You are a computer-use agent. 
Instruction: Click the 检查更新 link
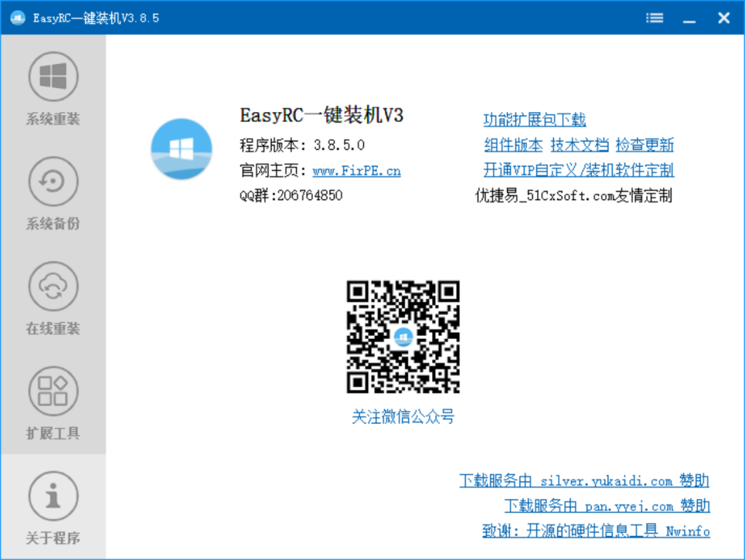pyautogui.click(x=645, y=145)
